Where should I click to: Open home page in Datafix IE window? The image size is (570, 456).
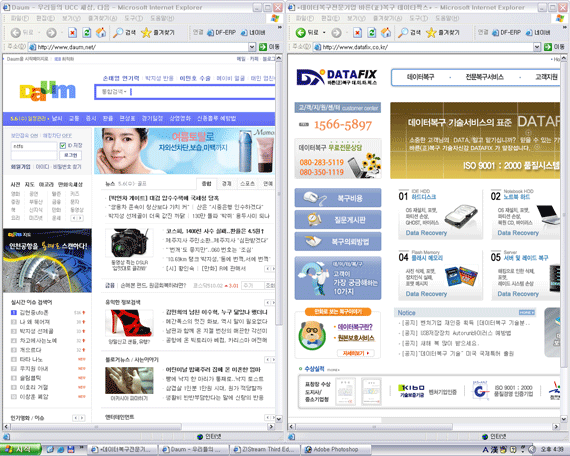click(x=386, y=33)
